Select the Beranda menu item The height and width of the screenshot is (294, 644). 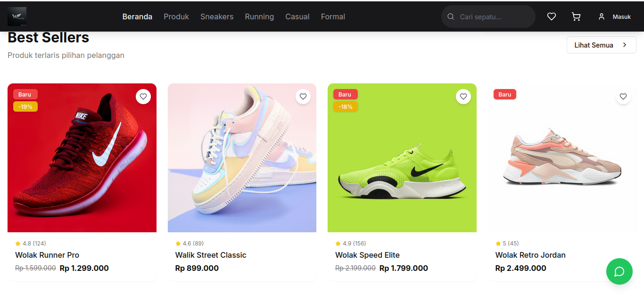click(137, 16)
